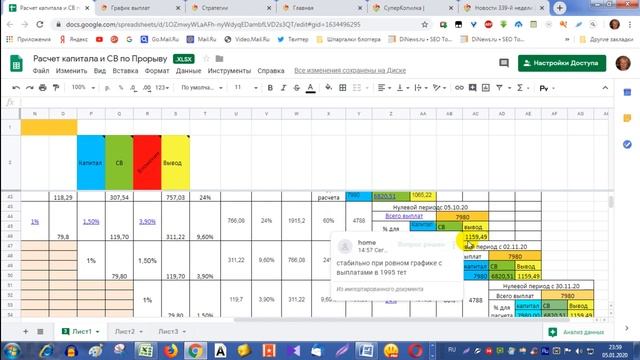
Task: Open a new browser tab
Action: coord(560,8)
